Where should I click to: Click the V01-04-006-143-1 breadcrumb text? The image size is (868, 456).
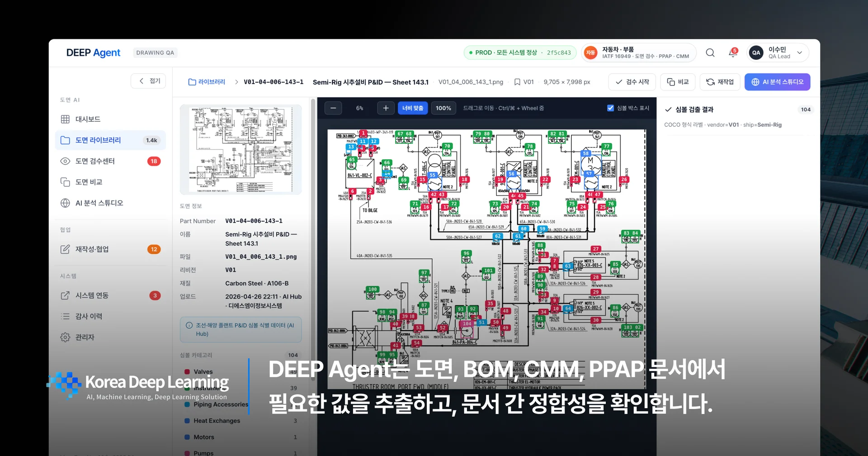[274, 82]
